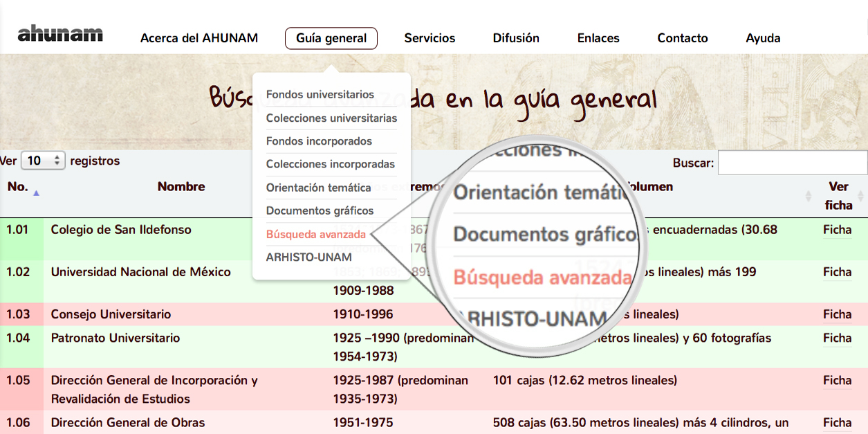Image resolution: width=868 pixels, height=434 pixels.
Task: Open the registros count dropdown showing 10
Action: (x=43, y=161)
